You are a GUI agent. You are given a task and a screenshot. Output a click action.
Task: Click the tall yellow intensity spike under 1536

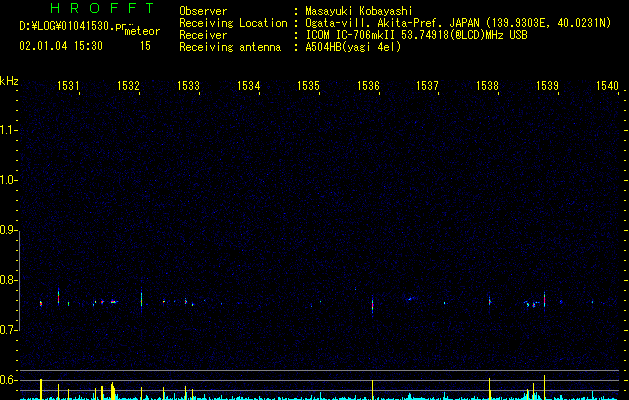coord(373,389)
